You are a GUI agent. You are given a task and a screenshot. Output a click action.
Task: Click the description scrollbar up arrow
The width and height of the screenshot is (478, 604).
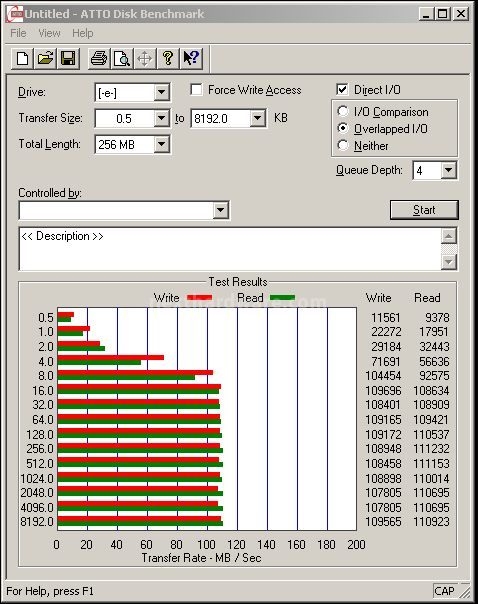coord(449,236)
